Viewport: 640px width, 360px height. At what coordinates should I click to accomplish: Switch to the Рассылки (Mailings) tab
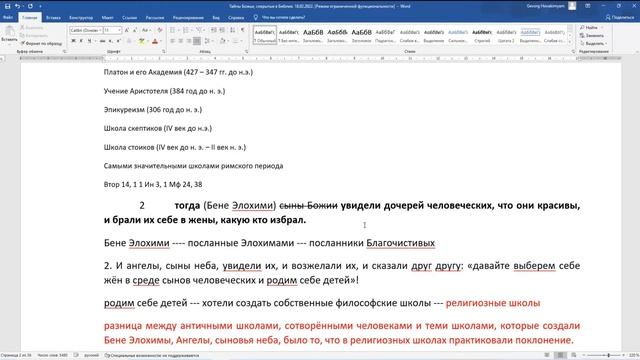[x=155, y=18]
